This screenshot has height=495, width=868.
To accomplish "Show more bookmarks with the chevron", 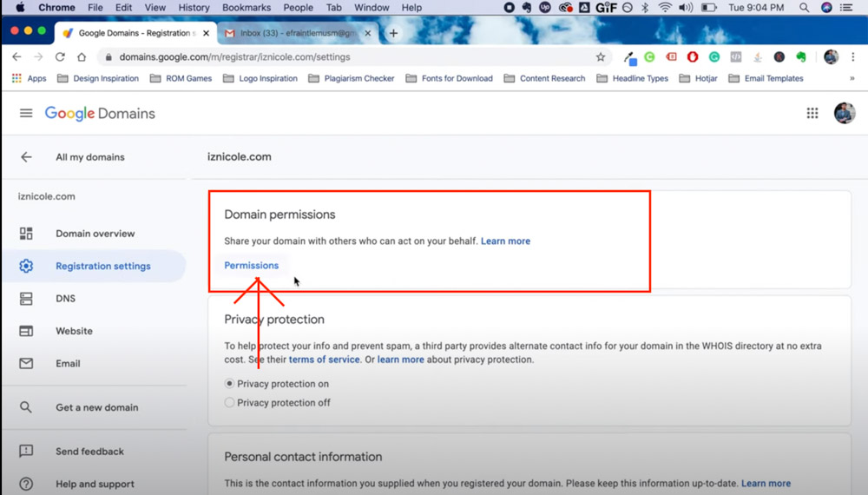I will point(852,79).
